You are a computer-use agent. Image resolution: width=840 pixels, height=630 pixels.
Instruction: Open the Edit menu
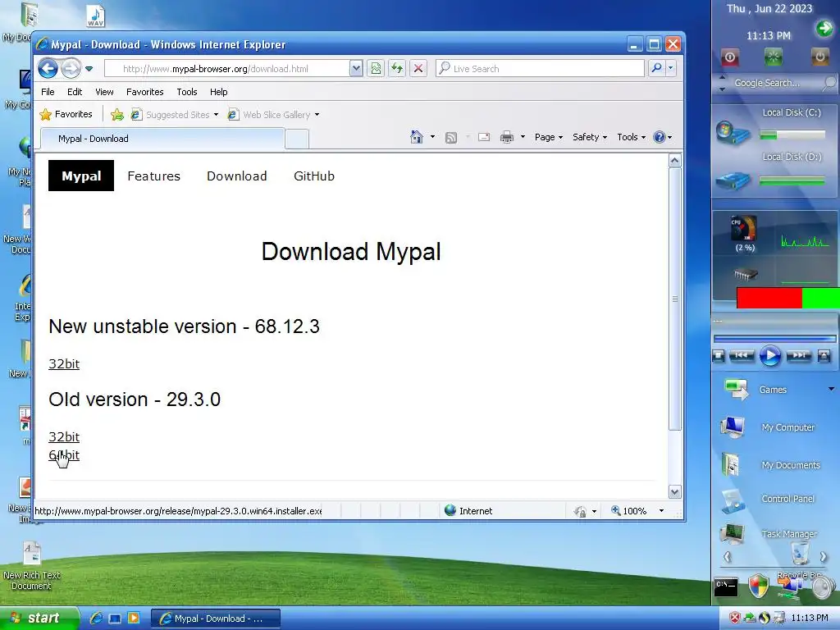tap(75, 92)
